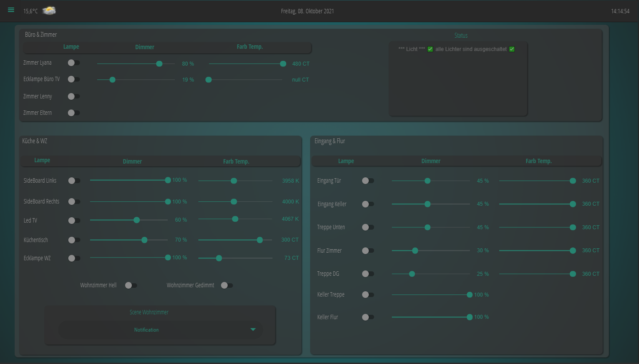The height and width of the screenshot is (364, 639).
Task: Turn on the Led TV light
Action: (74, 220)
